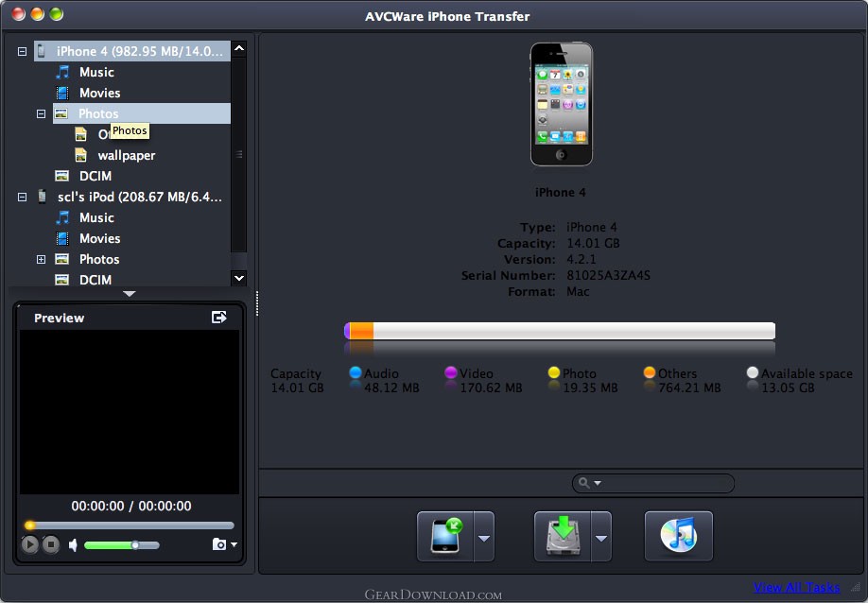Click the large iPhone 4 device image

click(562, 104)
